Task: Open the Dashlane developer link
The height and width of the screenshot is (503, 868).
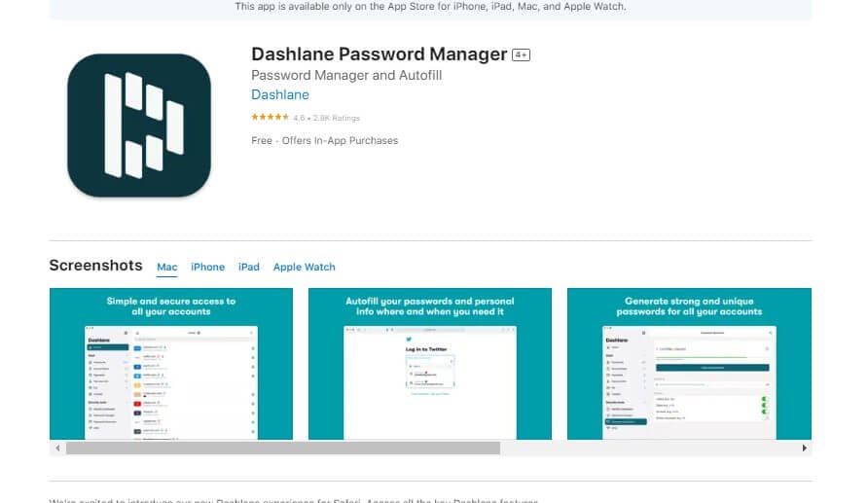Action: pos(280,94)
